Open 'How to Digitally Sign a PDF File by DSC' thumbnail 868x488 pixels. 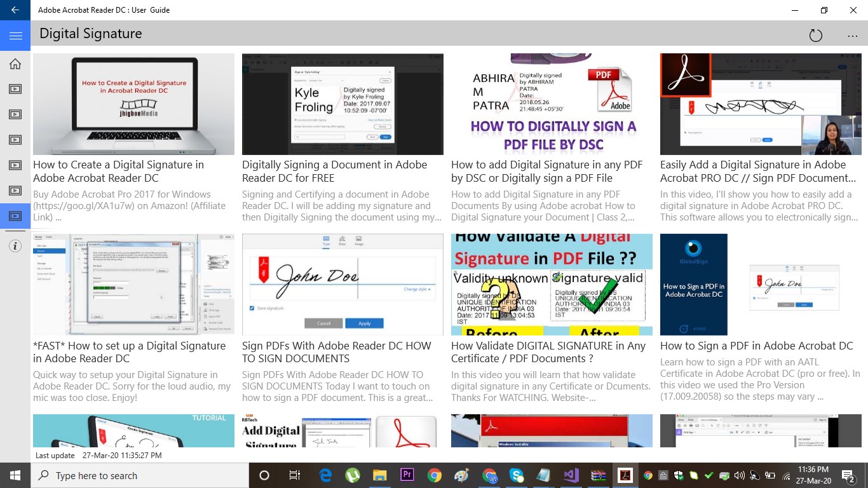552,104
